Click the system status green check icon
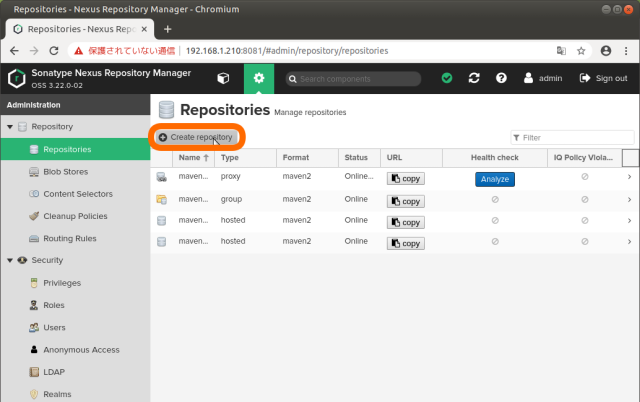 [x=447, y=78]
